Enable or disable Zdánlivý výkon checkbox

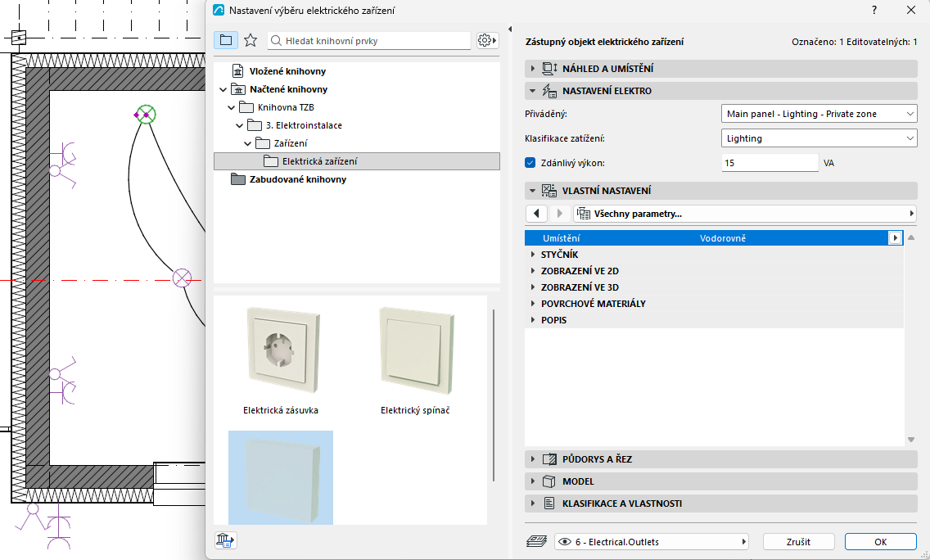point(530,163)
